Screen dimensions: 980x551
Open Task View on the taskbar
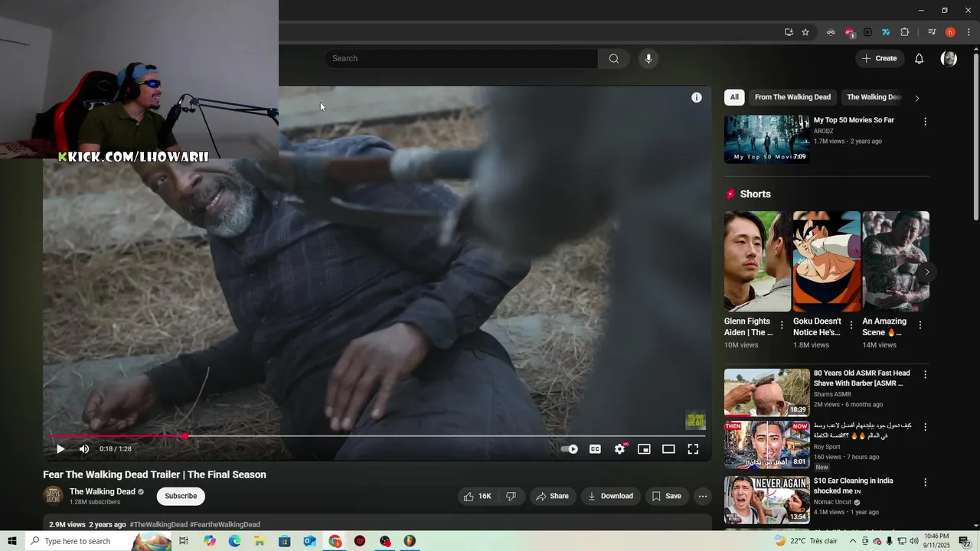pyautogui.click(x=184, y=541)
